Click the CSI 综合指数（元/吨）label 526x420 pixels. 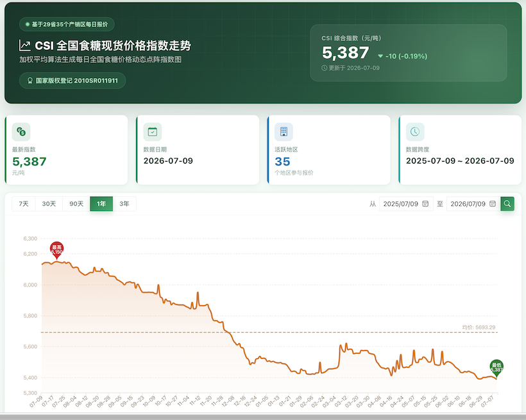click(x=352, y=38)
